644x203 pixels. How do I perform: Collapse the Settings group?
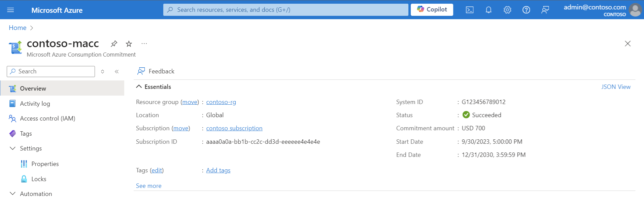tap(12, 148)
